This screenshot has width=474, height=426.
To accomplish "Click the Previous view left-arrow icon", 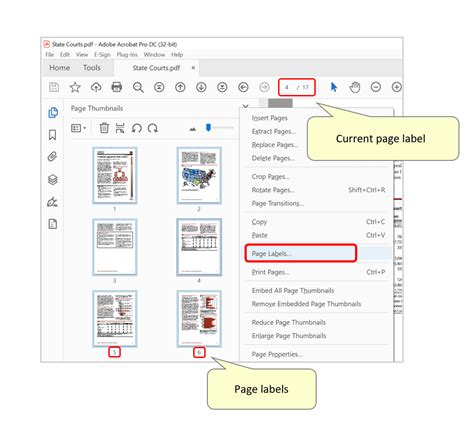I will coord(243,87).
